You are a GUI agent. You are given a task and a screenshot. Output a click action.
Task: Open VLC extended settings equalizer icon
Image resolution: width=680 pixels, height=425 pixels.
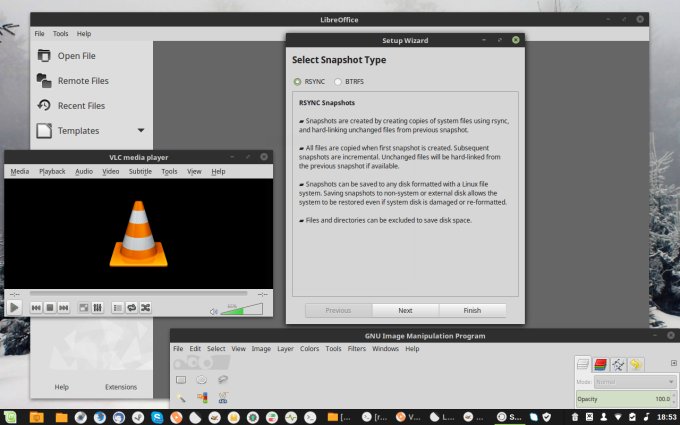[x=97, y=308]
